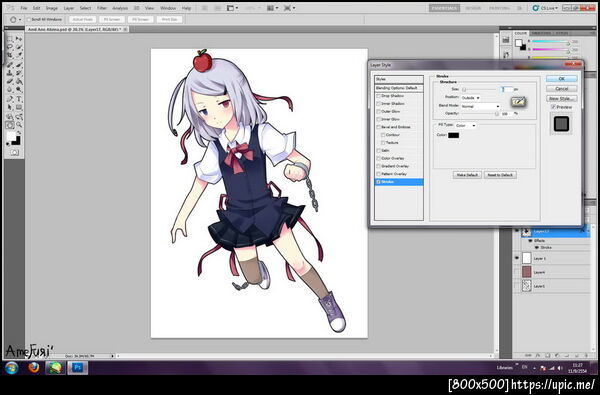This screenshot has height=395, width=600.
Task: Click the Make Default button
Action: point(467,175)
